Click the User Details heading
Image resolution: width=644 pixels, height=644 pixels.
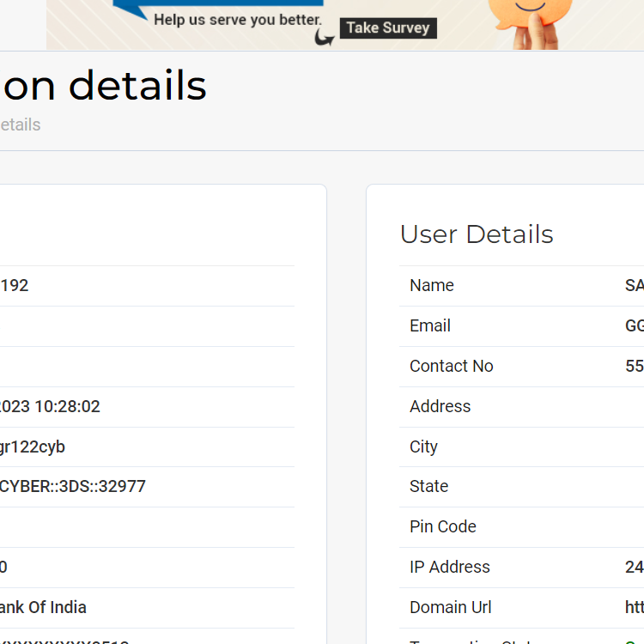click(477, 234)
